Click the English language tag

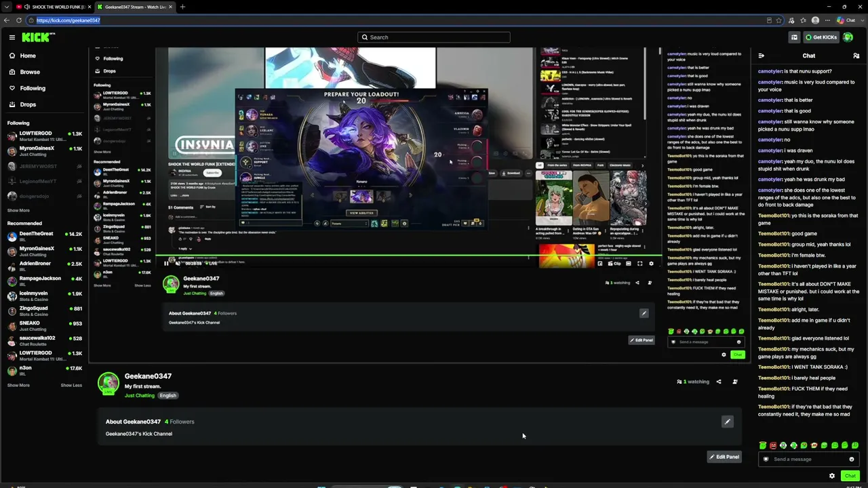167,396
